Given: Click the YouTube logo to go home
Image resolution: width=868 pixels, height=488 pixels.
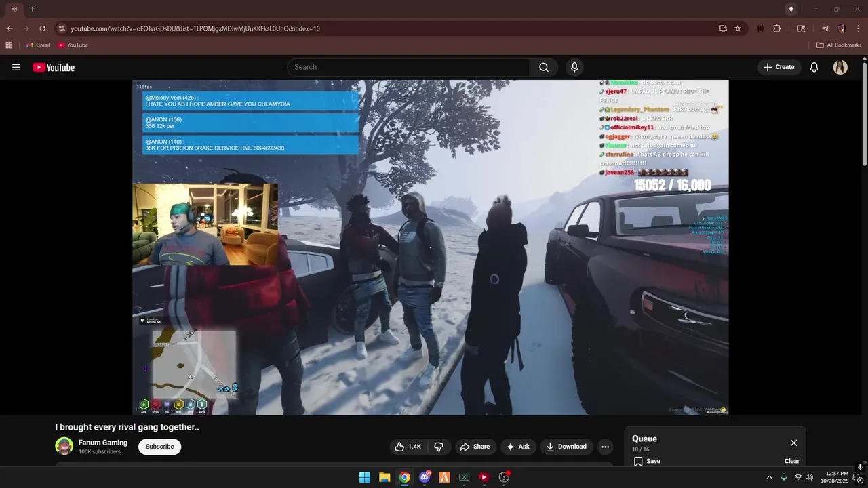Looking at the screenshot, I should [54, 67].
